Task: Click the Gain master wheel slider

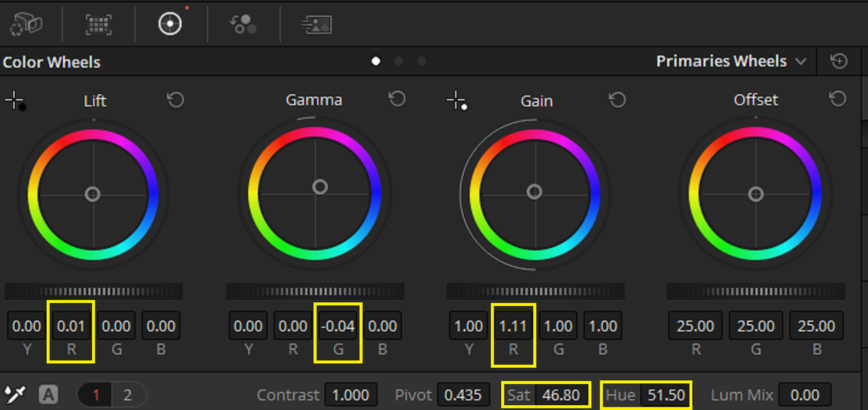Action: click(x=535, y=291)
